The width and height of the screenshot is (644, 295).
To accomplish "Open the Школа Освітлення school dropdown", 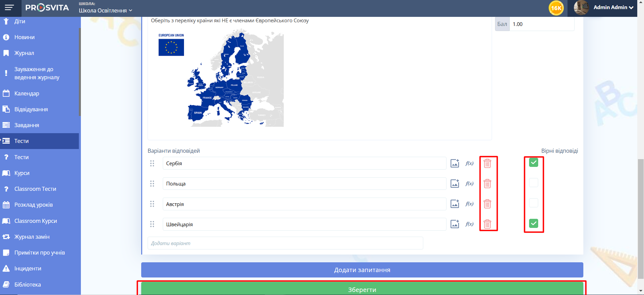I will (105, 10).
